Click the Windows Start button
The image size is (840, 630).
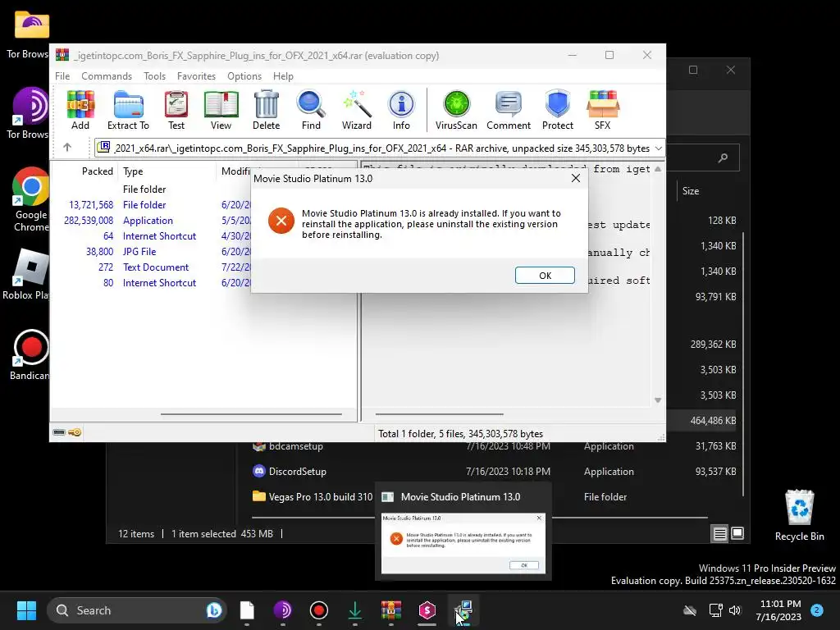click(x=26, y=610)
